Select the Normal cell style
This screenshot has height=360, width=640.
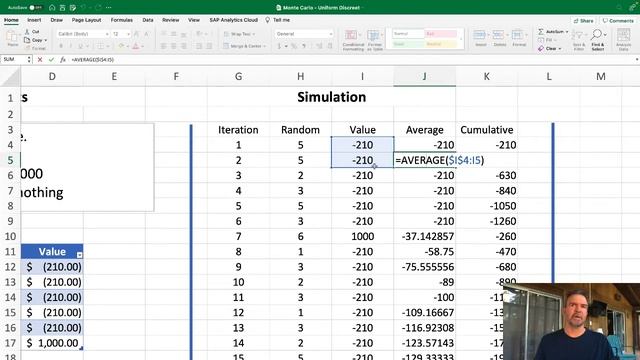[408, 34]
